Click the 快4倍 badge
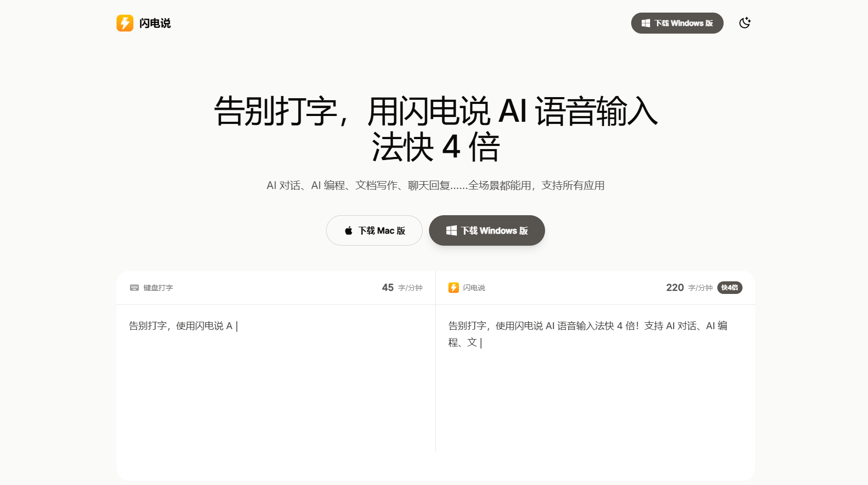868x485 pixels. click(729, 288)
